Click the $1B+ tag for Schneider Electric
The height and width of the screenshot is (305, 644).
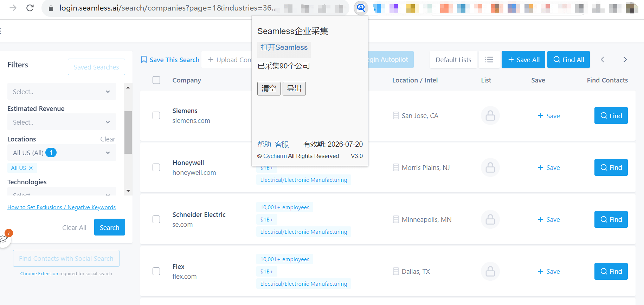(267, 220)
